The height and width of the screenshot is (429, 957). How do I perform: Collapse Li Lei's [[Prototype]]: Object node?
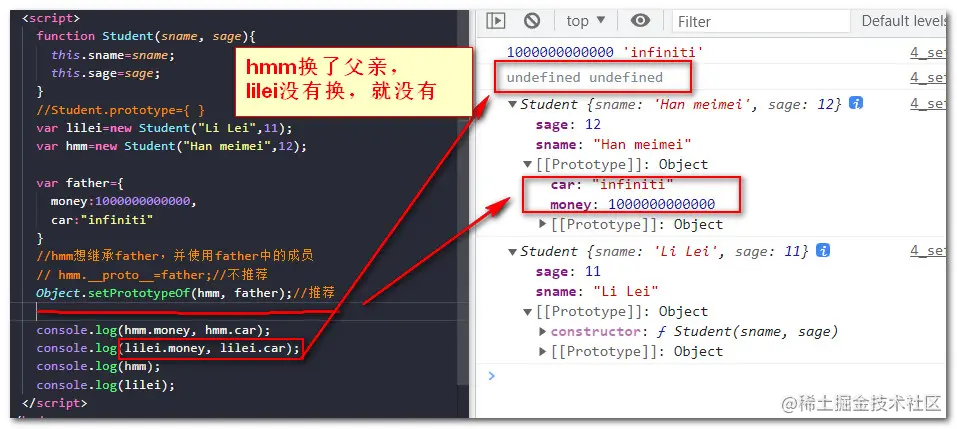(528, 312)
